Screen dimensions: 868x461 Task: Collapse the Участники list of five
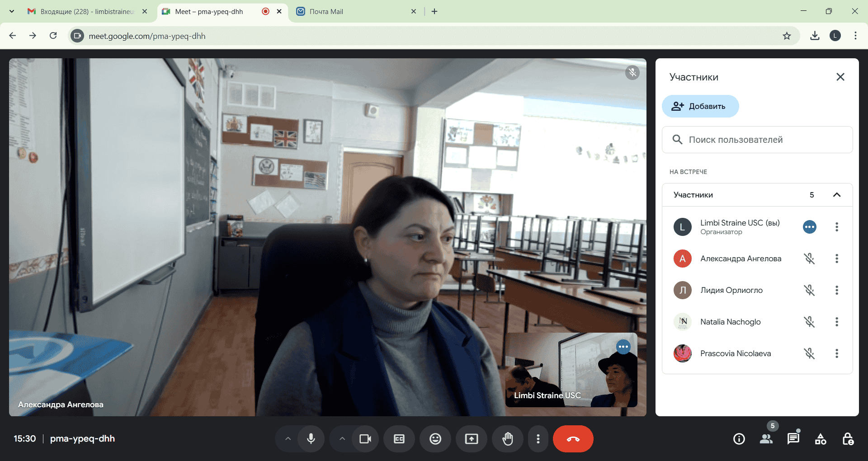[837, 195]
